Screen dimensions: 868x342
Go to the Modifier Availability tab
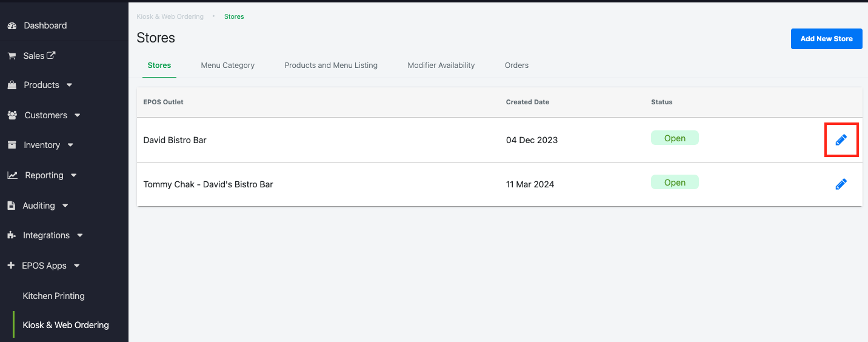click(441, 65)
